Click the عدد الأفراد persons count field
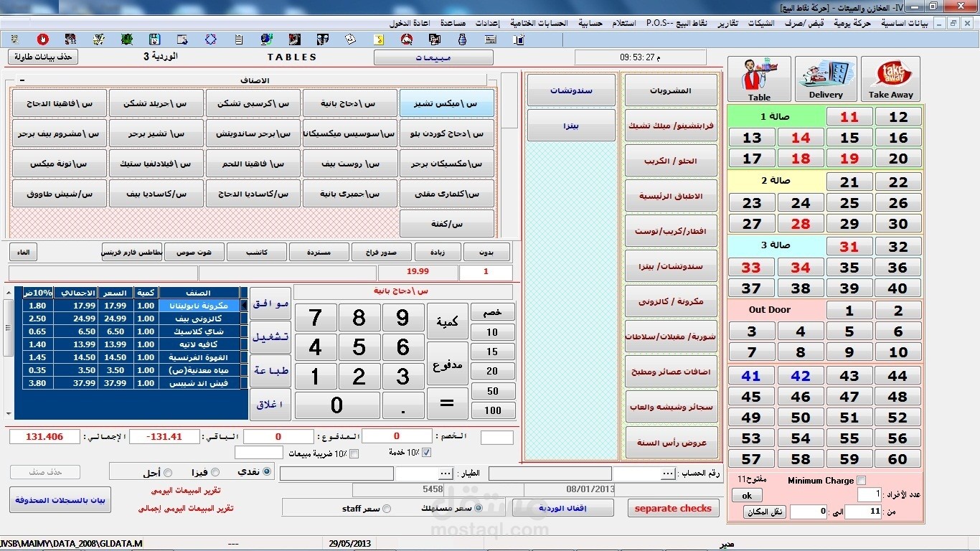The width and height of the screenshot is (980, 551). click(x=870, y=494)
